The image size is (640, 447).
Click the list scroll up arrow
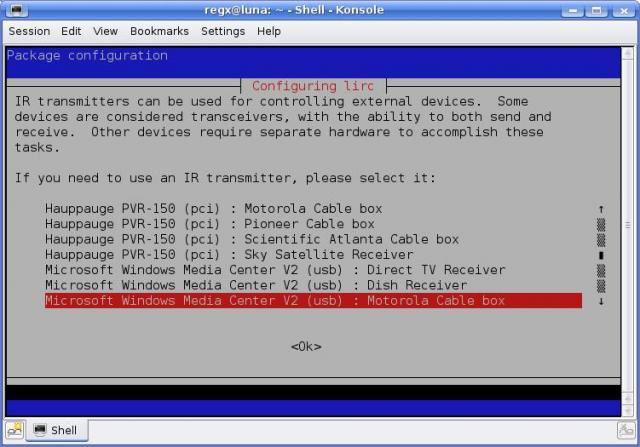click(601, 209)
